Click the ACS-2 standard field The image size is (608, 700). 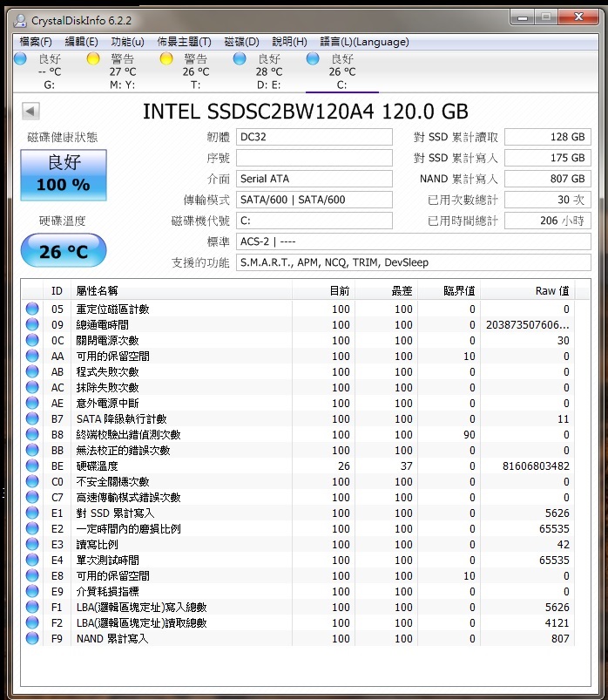click(414, 242)
